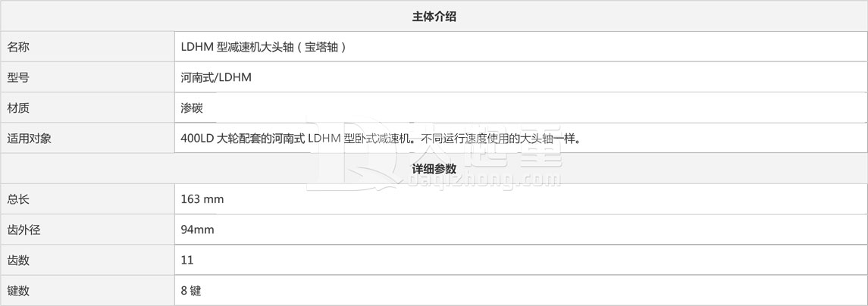Click the 渗碳 material value
This screenshot has height=306, width=868.
pos(192,108)
